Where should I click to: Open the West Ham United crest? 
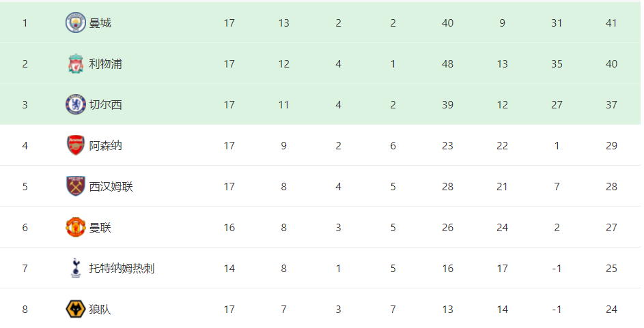tap(76, 187)
